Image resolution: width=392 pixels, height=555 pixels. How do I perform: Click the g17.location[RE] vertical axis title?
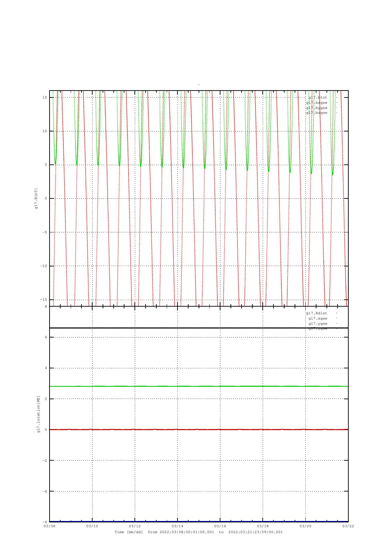[39, 414]
